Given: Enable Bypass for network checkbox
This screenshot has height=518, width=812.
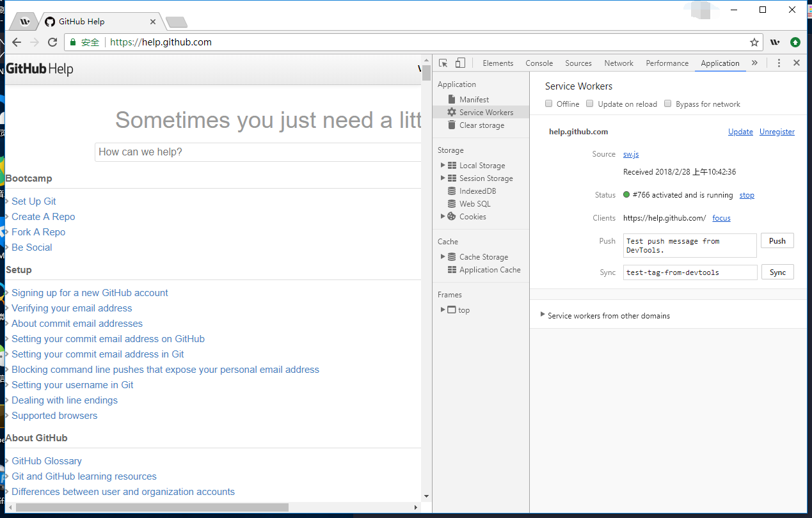Looking at the screenshot, I should click(x=668, y=104).
